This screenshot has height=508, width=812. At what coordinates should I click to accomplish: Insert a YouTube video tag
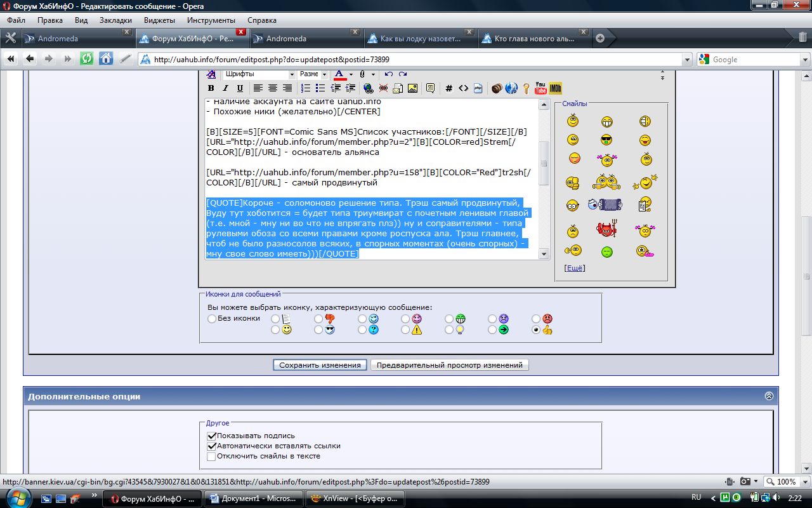coord(540,88)
